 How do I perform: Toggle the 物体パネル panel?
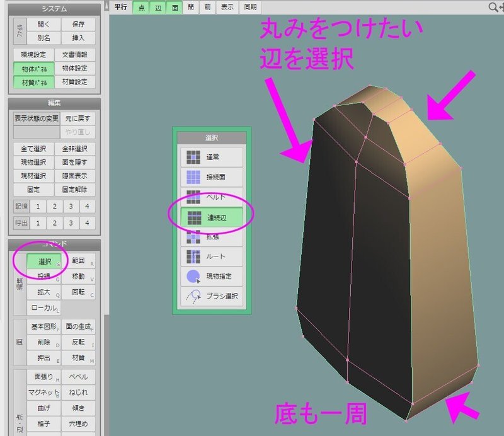[34, 69]
